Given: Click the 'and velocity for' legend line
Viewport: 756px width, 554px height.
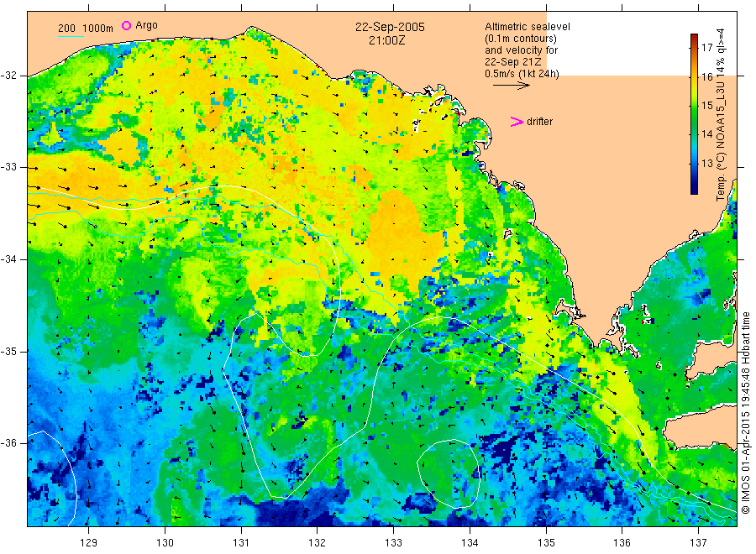Looking at the screenshot, I should [521, 50].
